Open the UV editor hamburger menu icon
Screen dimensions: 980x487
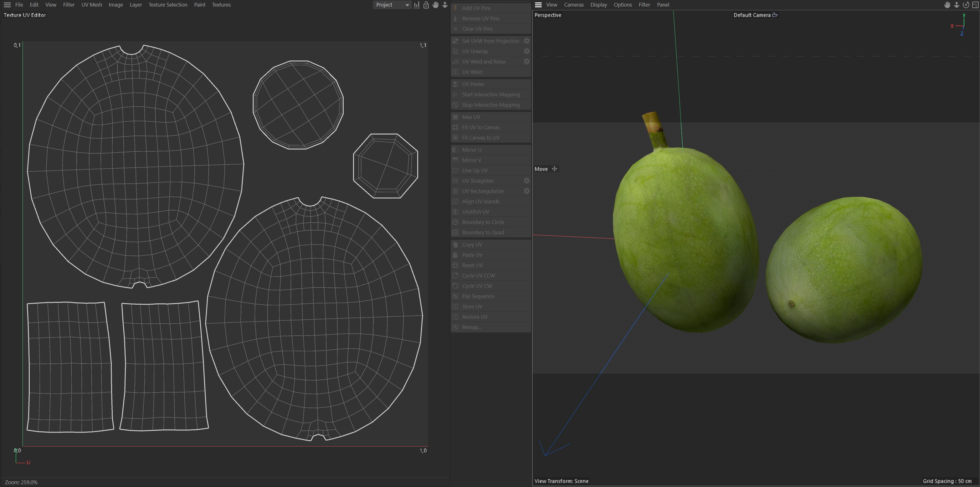tap(7, 5)
